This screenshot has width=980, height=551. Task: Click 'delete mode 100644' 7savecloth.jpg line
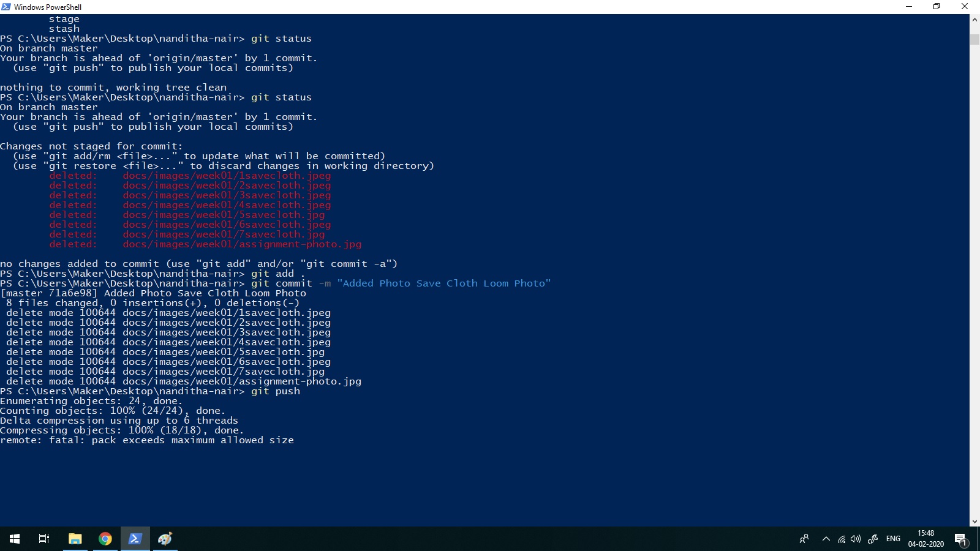[165, 372]
